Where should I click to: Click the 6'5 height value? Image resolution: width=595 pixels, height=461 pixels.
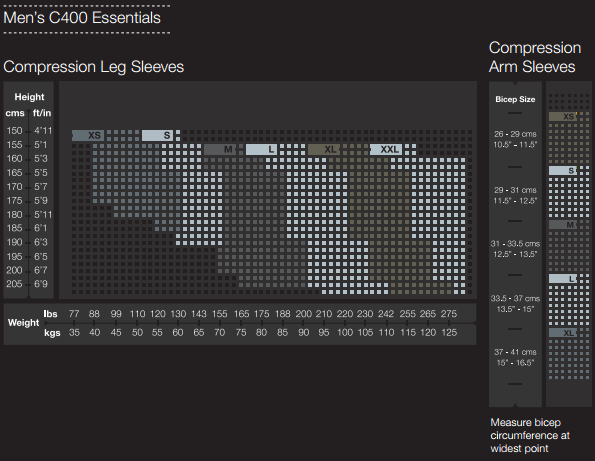tap(41, 256)
